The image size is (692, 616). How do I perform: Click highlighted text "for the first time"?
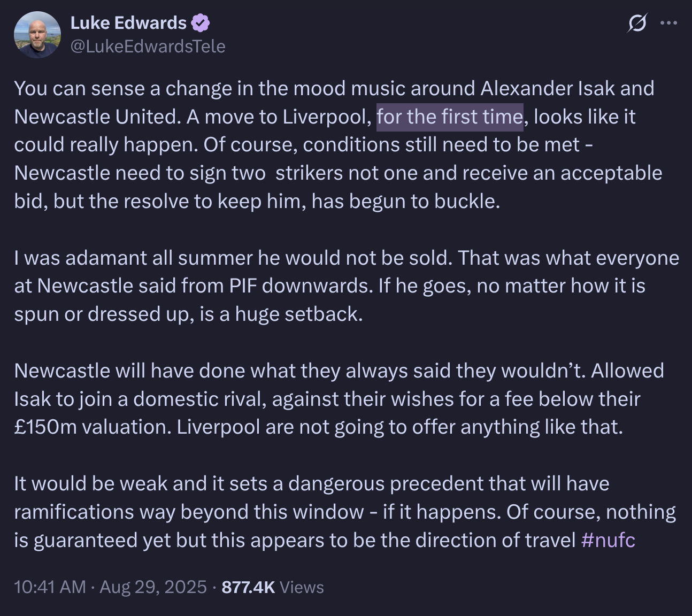point(450,117)
